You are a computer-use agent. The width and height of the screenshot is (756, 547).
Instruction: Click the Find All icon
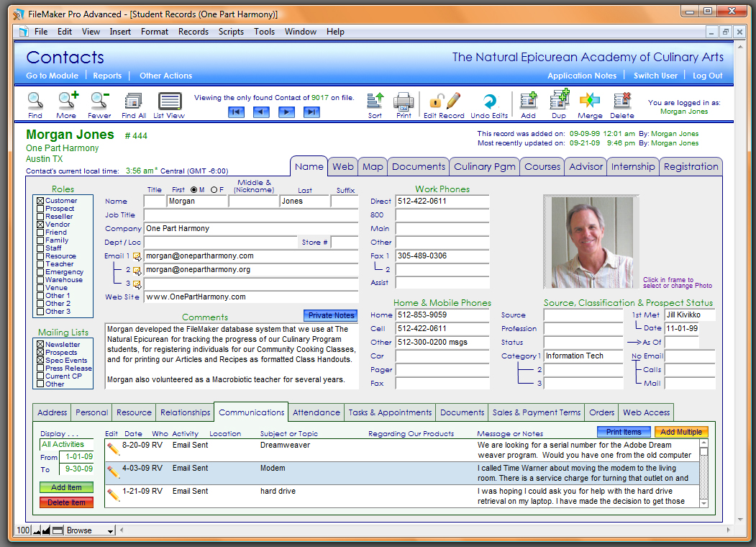click(x=133, y=101)
